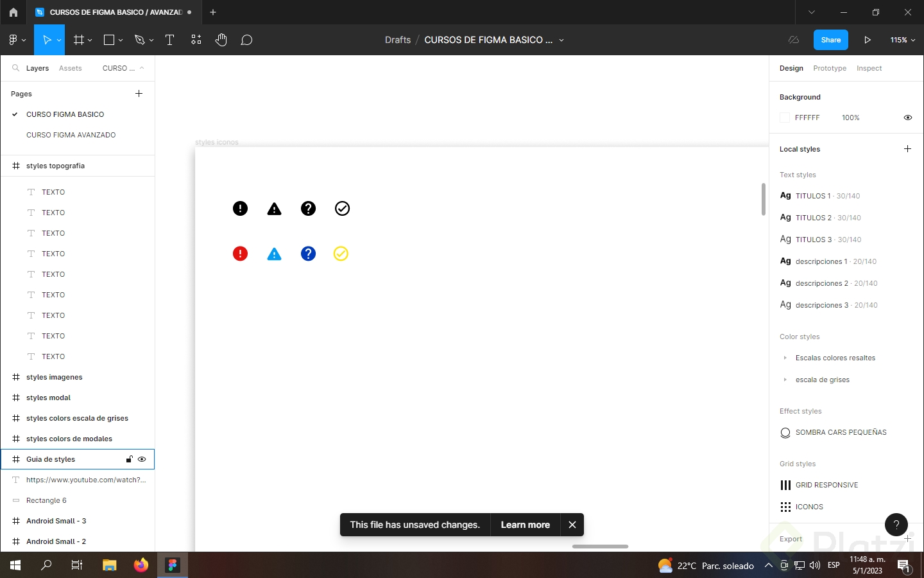Open File Explorer from the taskbar
Viewport: 924px width, 578px height.
110,565
